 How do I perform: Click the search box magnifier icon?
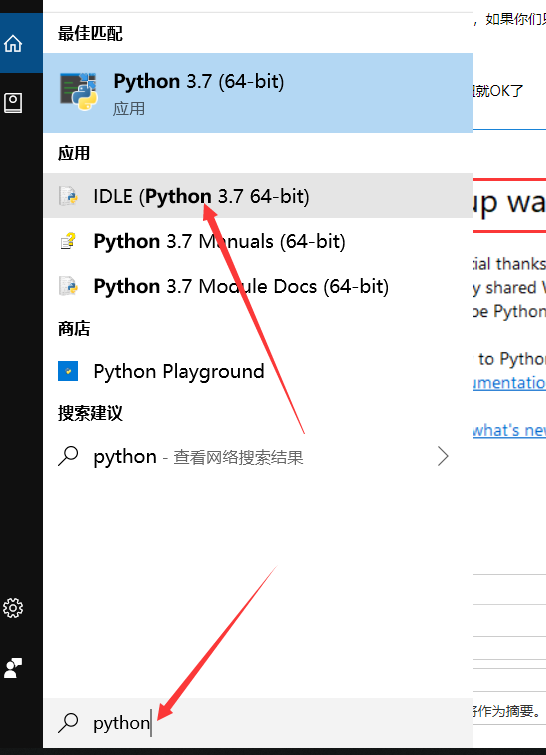click(x=68, y=722)
